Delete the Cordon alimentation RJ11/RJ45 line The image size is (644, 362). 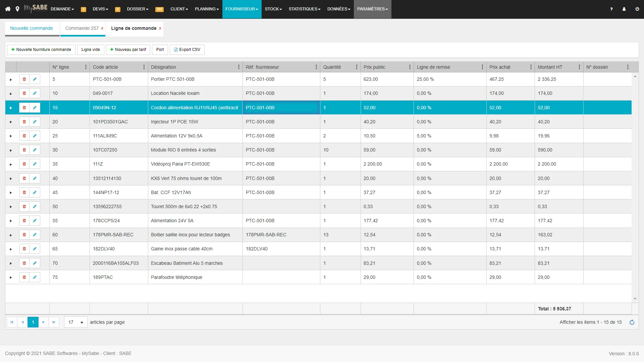[x=24, y=108]
